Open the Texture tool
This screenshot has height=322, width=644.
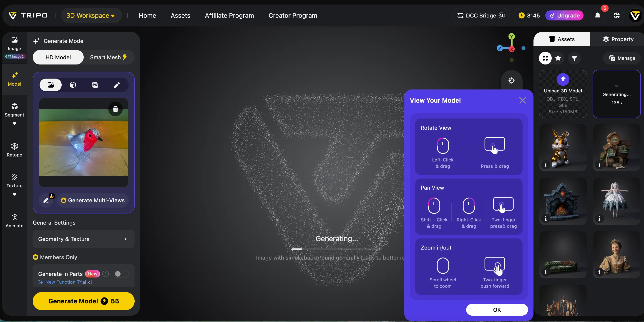tap(15, 181)
